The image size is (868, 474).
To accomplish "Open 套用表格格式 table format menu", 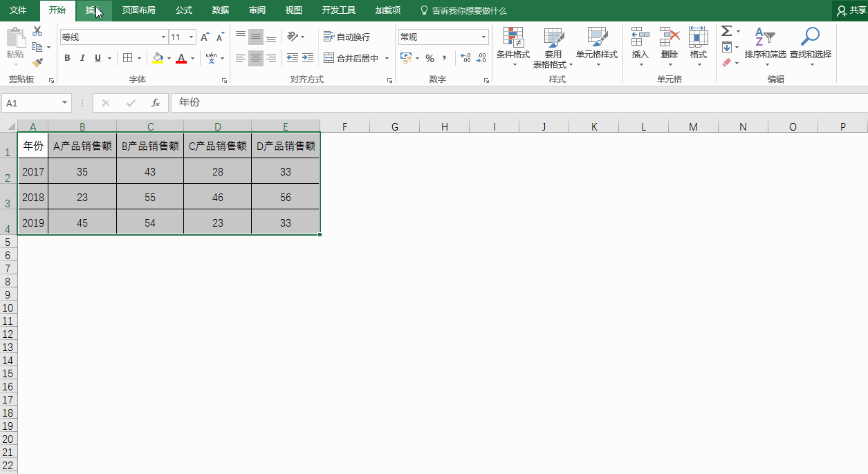I will pos(553,47).
